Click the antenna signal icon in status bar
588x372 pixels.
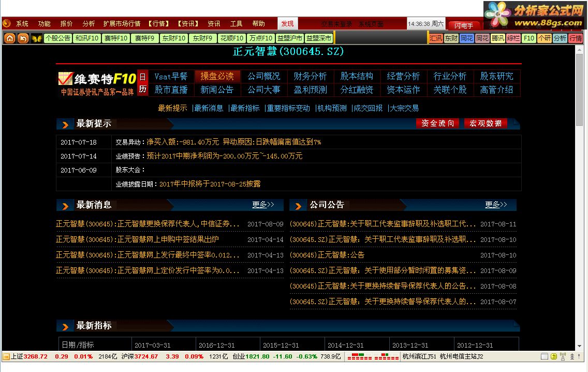click(x=563, y=356)
